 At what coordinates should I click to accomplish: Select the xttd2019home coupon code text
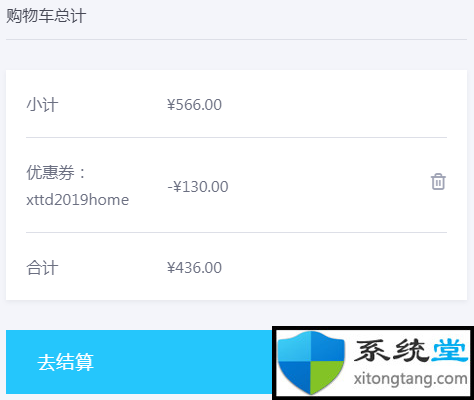tap(78, 200)
